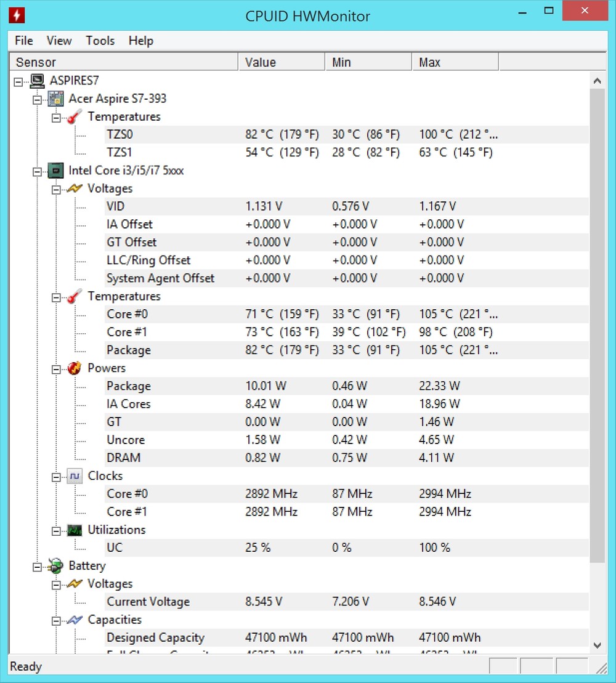Image resolution: width=616 pixels, height=683 pixels.
Task: Click the CPU Voltages lightning icon
Action: coord(75,188)
